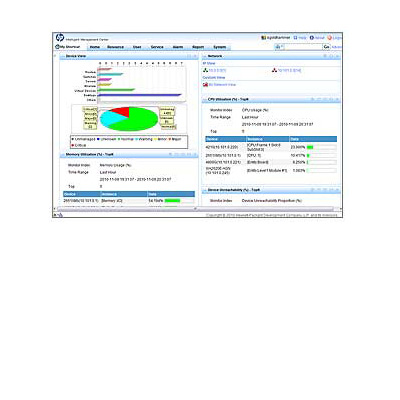Switch to the Alarm tab

(178, 47)
